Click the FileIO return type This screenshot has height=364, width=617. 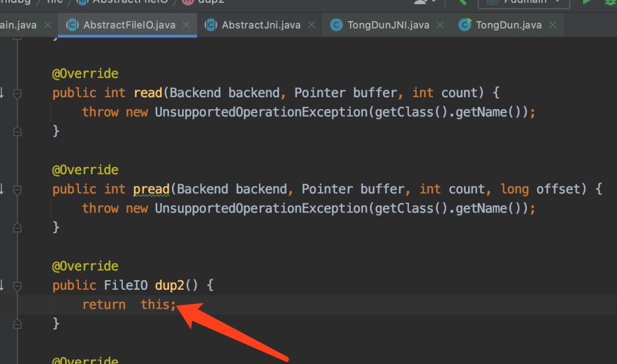click(126, 285)
